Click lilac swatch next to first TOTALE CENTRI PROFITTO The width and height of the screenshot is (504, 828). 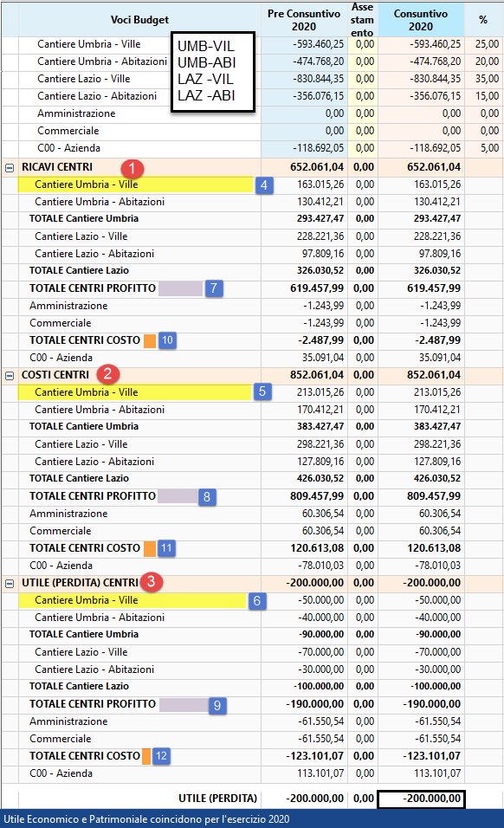tap(180, 288)
